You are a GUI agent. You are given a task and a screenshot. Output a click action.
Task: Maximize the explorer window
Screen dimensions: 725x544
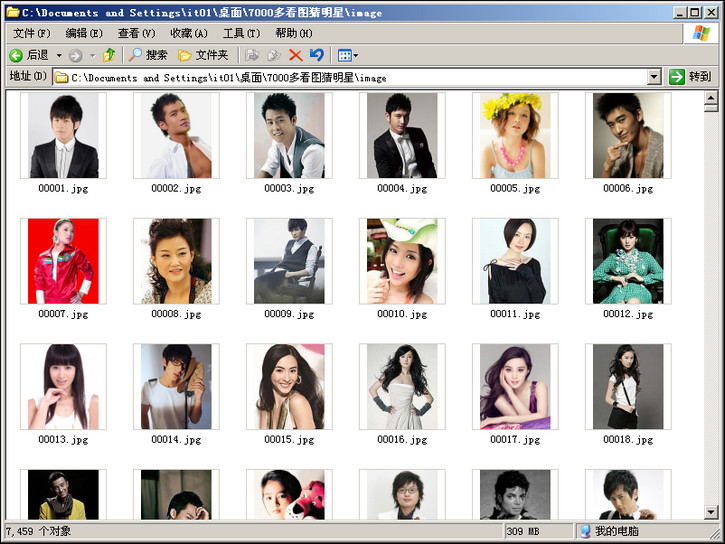click(x=694, y=12)
